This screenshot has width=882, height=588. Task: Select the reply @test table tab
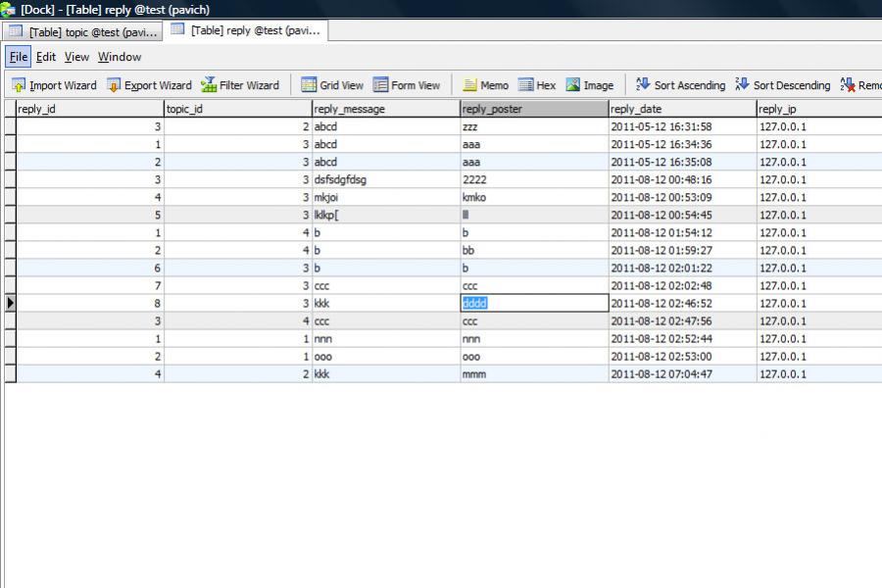pos(246,30)
